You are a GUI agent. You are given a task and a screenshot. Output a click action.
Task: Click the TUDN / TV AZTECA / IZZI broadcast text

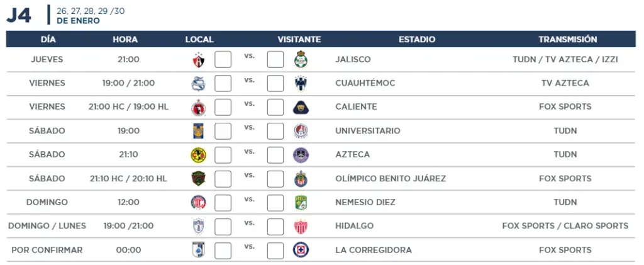tap(565, 60)
